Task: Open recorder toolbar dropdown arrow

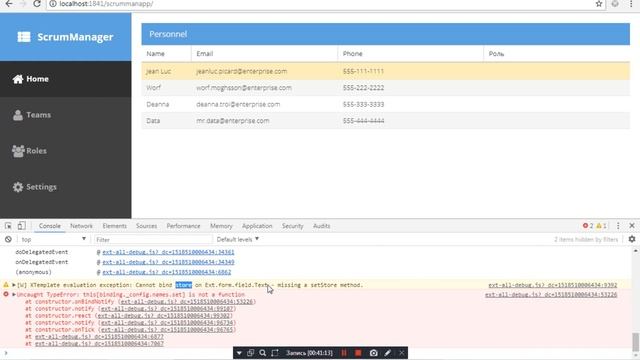Action: (x=239, y=353)
